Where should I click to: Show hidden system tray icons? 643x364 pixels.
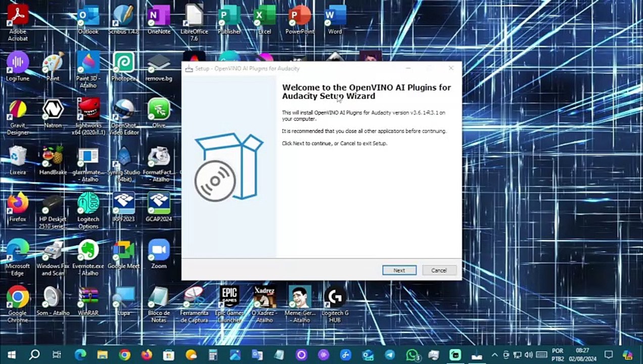click(495, 354)
